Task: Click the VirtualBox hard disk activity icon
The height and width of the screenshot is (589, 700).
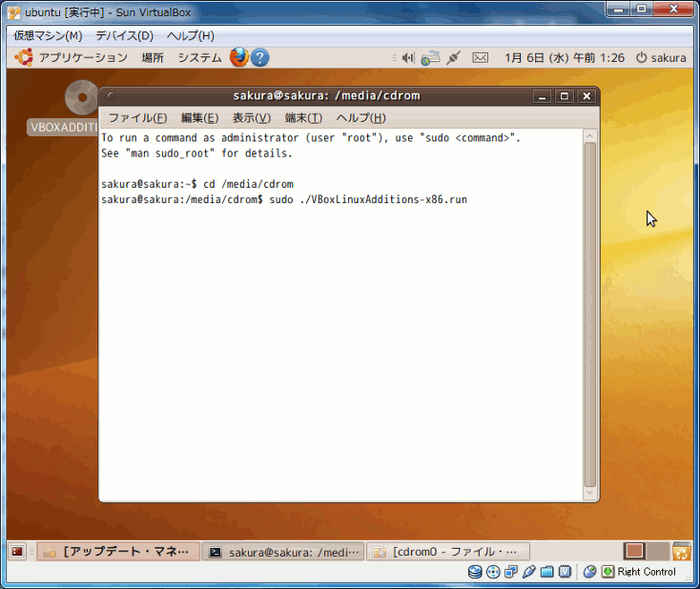Action: point(475,572)
